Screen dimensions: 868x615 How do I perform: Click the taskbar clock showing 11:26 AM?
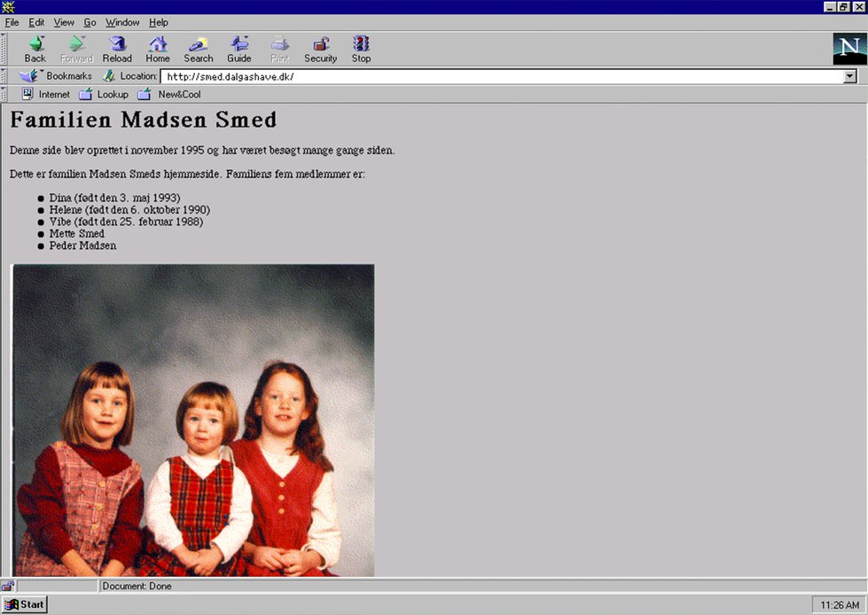click(840, 605)
